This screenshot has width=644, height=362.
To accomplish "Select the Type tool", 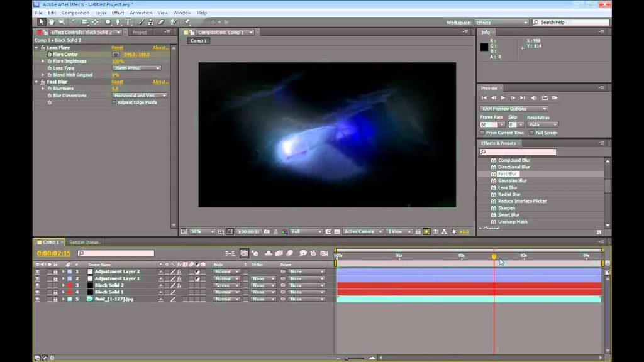I will tap(128, 22).
